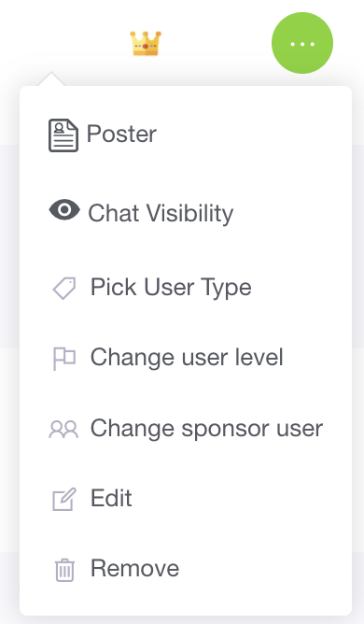The image size is (364, 624).
Task: Click the flag icon for user level
Action: tap(64, 359)
